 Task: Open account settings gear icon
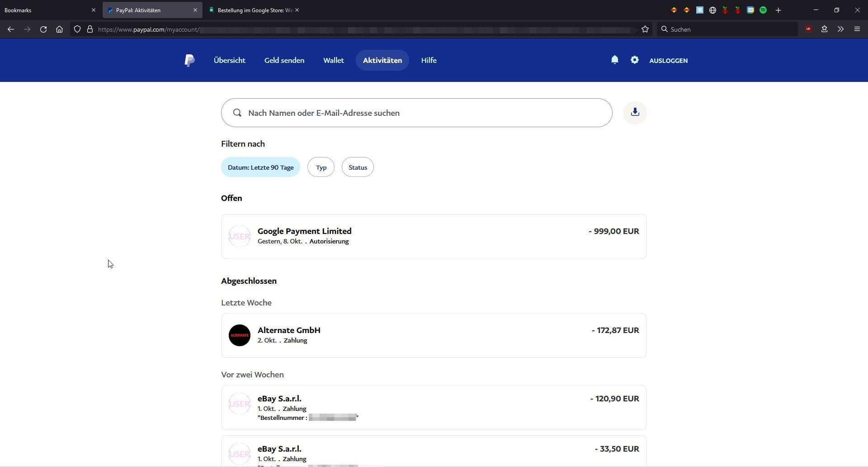634,60
